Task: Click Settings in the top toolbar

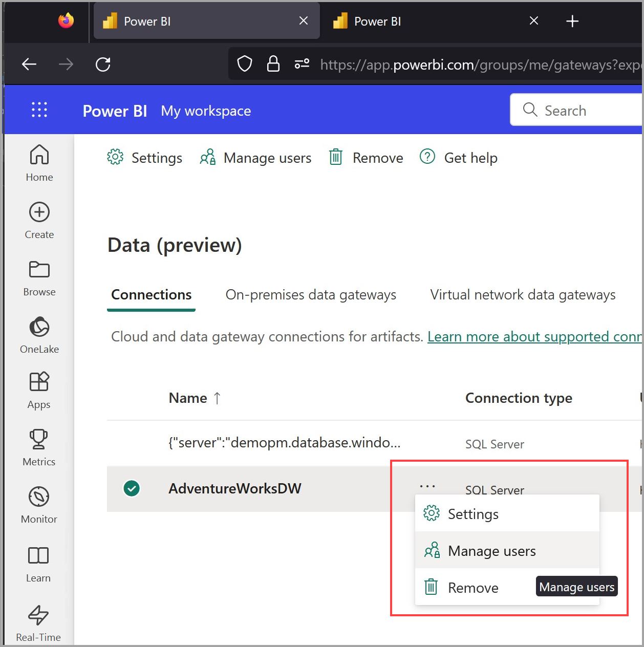Action: tap(144, 158)
